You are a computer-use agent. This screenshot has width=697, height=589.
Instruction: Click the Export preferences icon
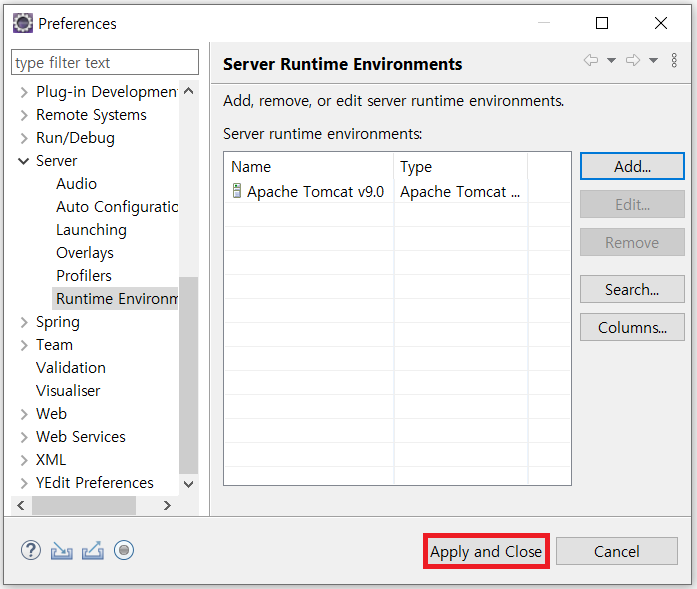[x=92, y=550]
